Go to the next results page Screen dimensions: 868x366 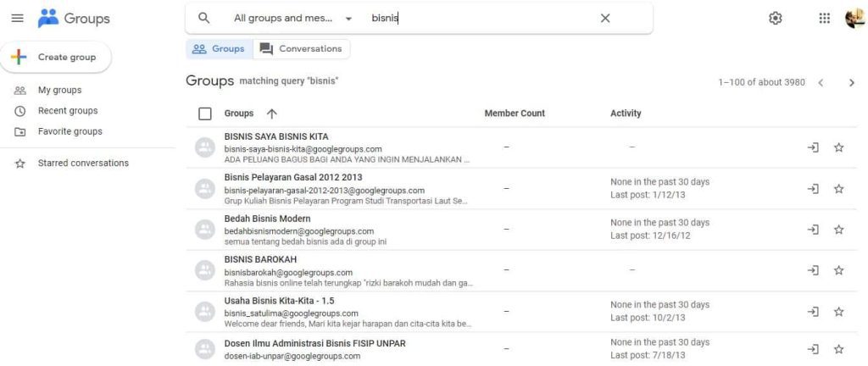pyautogui.click(x=852, y=83)
